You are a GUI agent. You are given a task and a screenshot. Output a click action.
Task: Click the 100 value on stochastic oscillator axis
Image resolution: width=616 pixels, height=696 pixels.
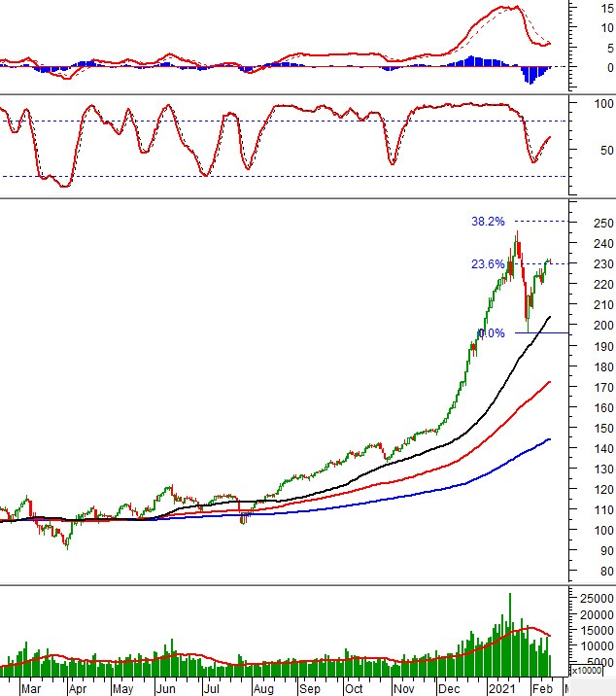(603, 104)
